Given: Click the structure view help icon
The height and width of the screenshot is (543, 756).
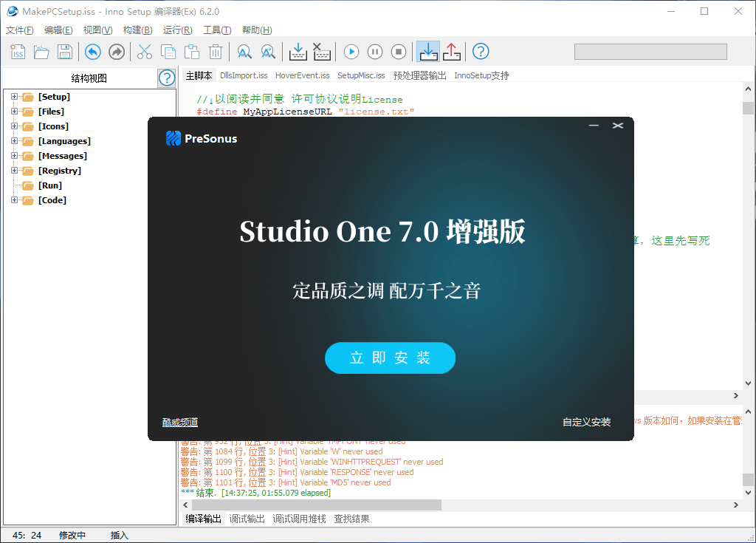Looking at the screenshot, I should [167, 78].
